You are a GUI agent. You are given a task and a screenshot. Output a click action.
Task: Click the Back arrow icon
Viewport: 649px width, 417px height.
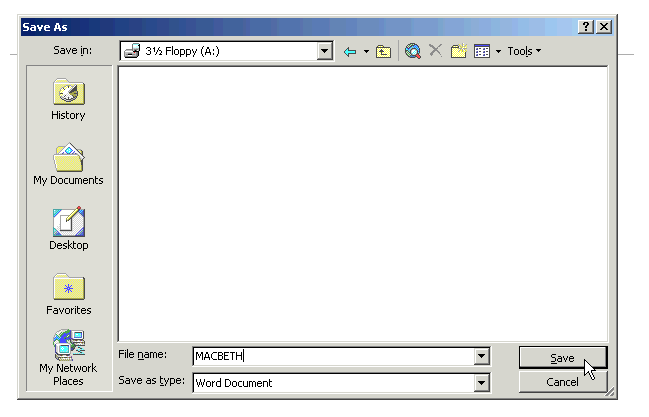coord(350,52)
